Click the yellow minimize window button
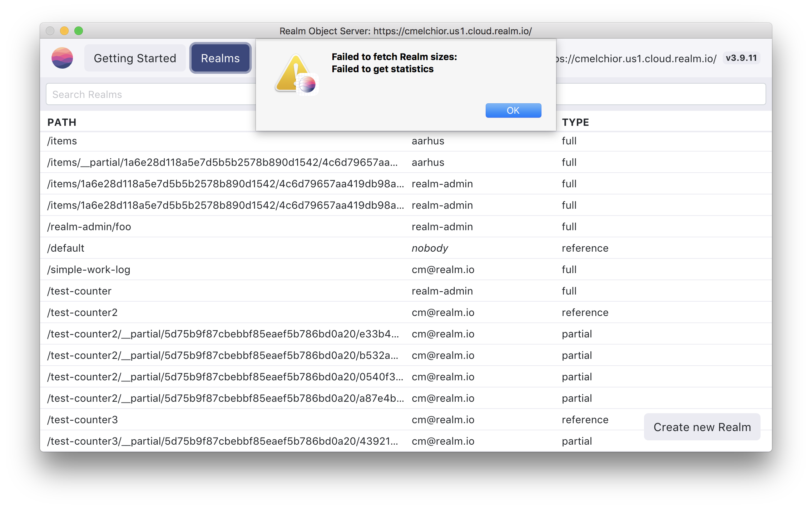Screen dimensions: 812x509 click(64, 31)
